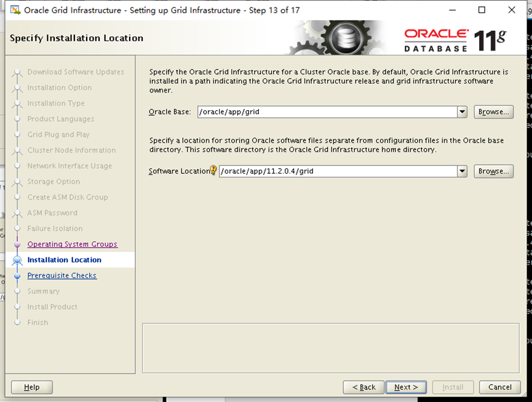
Task: Select the Installation Location step
Action: point(64,260)
